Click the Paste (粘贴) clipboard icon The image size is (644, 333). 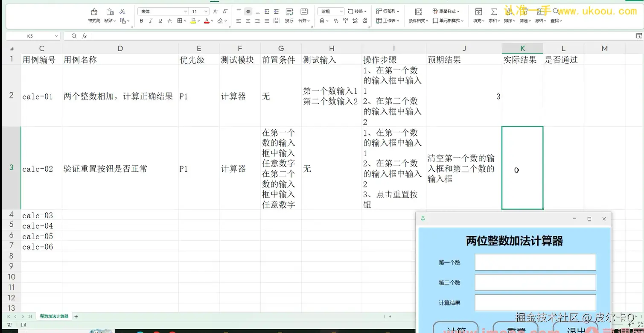[x=110, y=12]
